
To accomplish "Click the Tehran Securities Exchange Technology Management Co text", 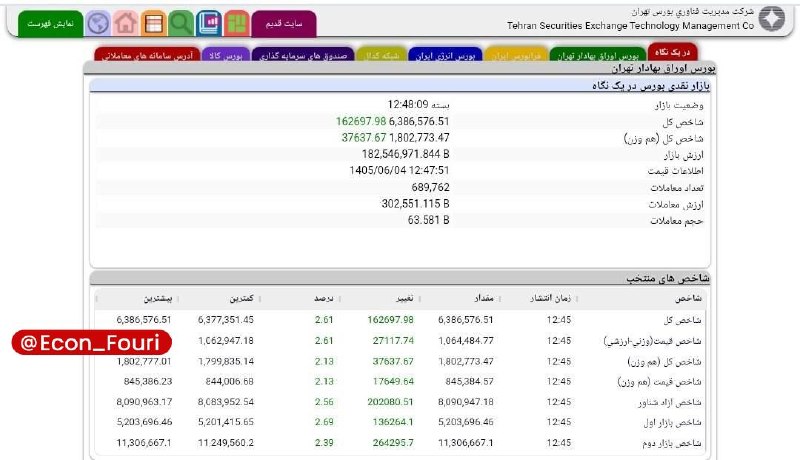I will (630, 25).
